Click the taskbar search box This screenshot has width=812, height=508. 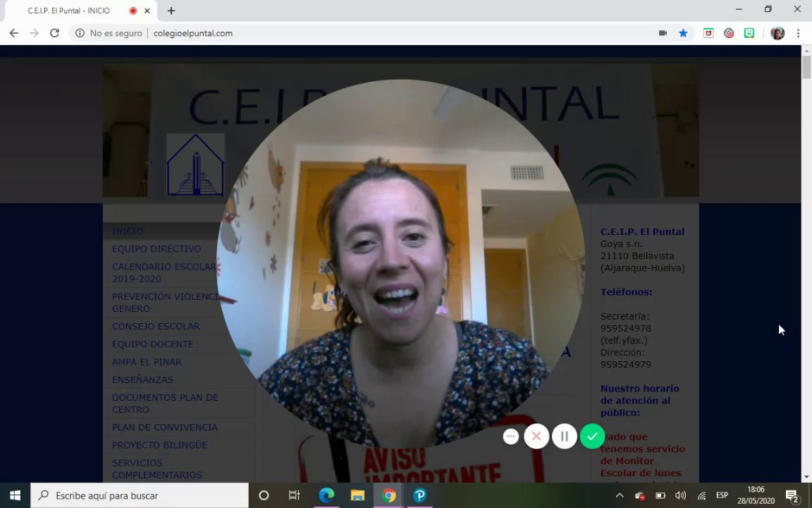pyautogui.click(x=140, y=495)
